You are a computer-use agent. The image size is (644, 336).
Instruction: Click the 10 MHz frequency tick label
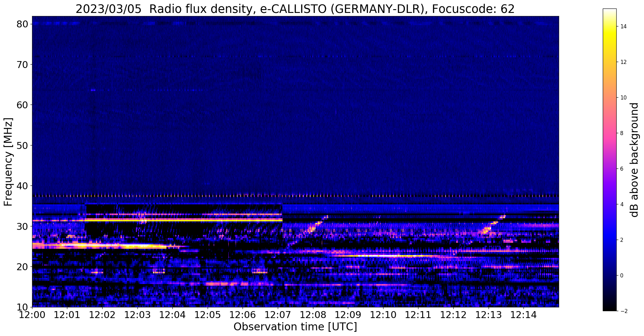point(23,307)
